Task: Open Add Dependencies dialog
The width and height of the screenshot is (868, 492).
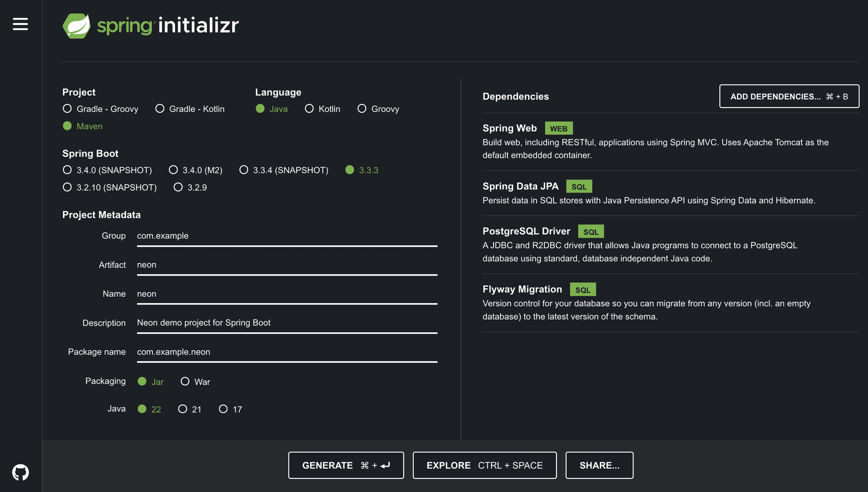Action: pyautogui.click(x=789, y=97)
